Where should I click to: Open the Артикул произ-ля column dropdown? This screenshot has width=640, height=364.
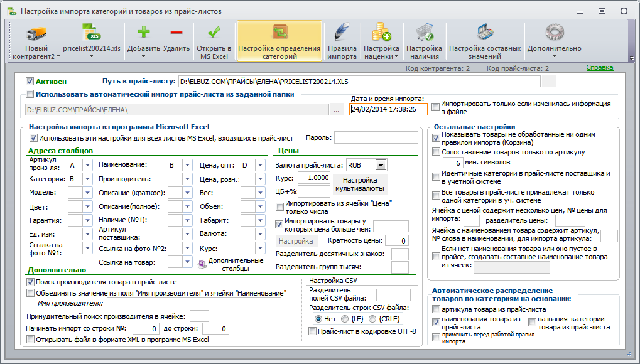[88, 165]
